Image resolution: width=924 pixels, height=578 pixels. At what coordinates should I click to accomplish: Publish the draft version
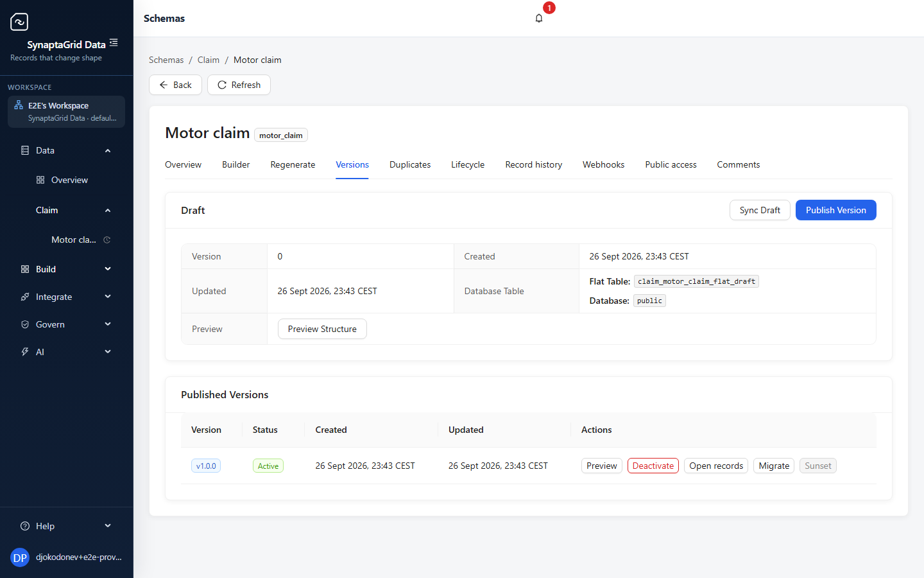(836, 210)
